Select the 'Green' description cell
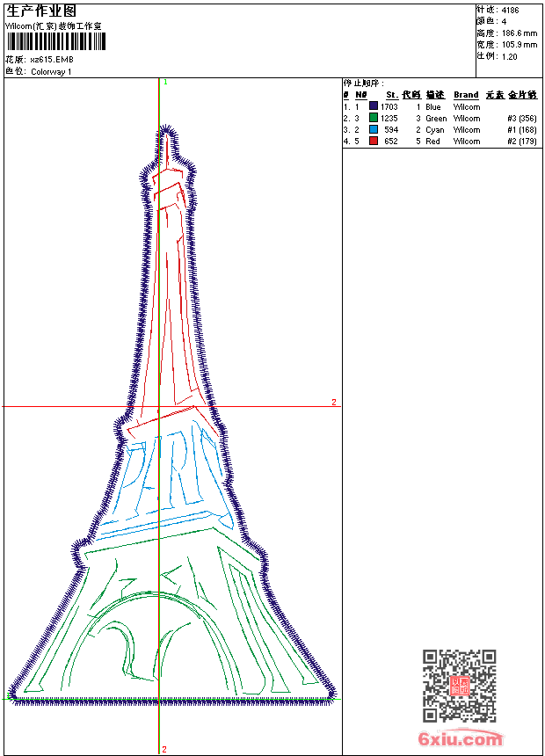Image resolution: width=545 pixels, height=756 pixels. tap(436, 118)
